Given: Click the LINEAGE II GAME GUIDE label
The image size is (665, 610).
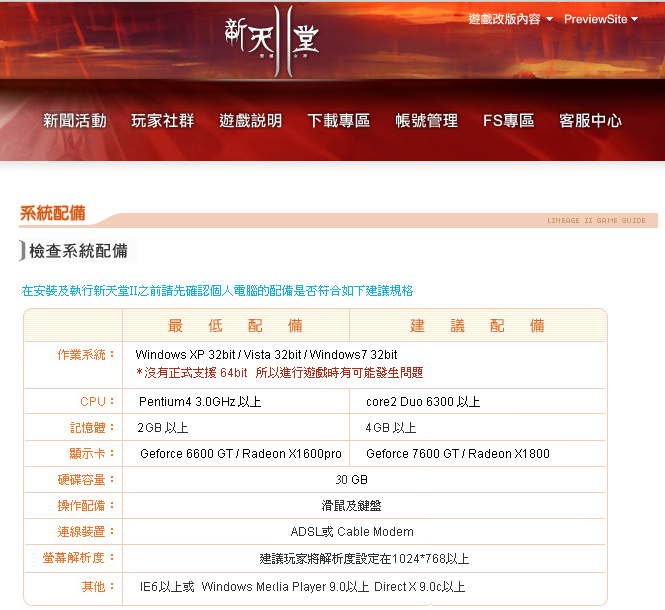Looking at the screenshot, I should pyautogui.click(x=596, y=221).
